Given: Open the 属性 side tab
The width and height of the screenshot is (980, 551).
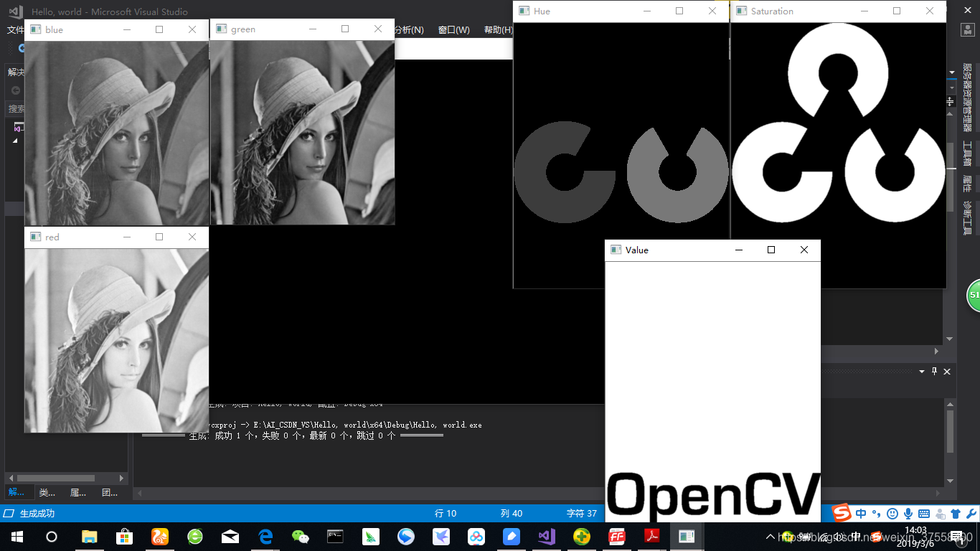Looking at the screenshot, I should tap(967, 184).
